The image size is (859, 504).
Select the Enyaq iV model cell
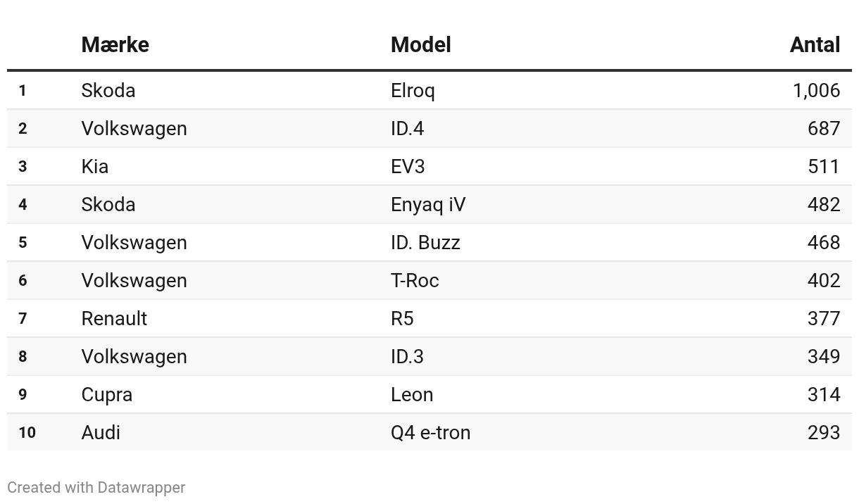tap(428, 205)
